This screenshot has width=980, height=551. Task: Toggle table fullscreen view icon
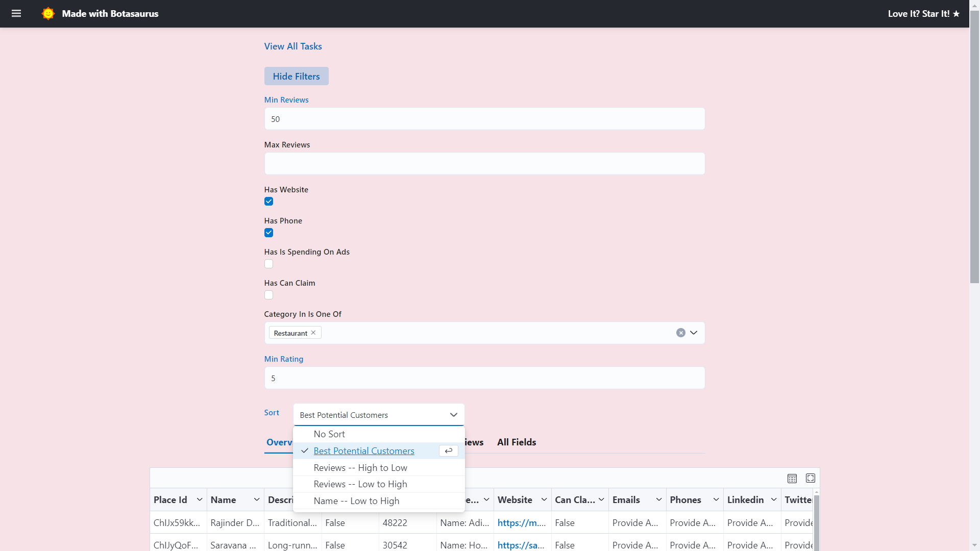coord(810,479)
